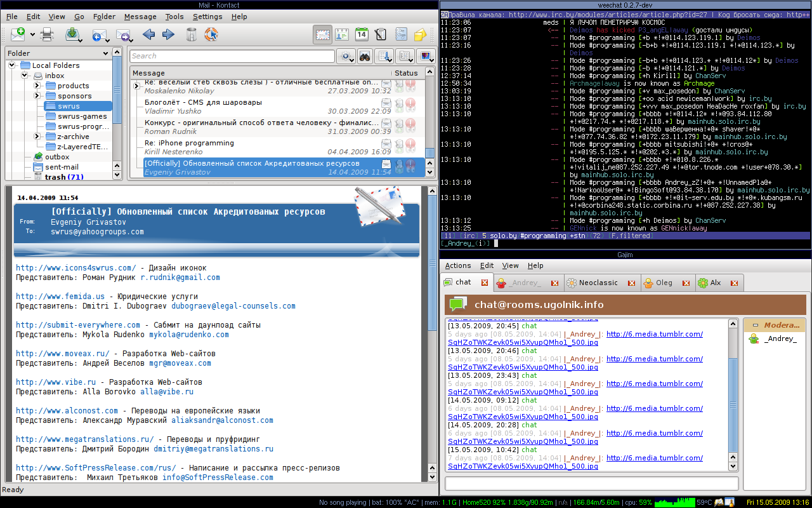Click the Forward envelope icon
The image size is (812, 508).
click(x=123, y=35)
